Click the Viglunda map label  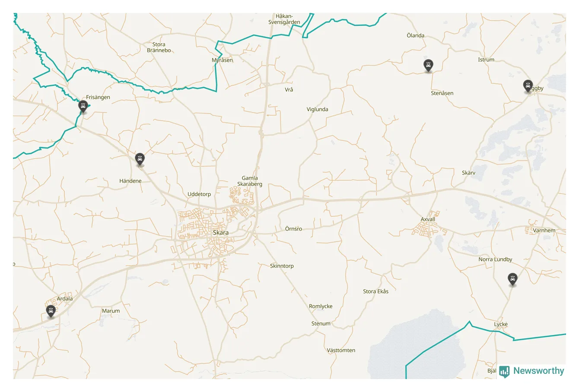pos(317,109)
